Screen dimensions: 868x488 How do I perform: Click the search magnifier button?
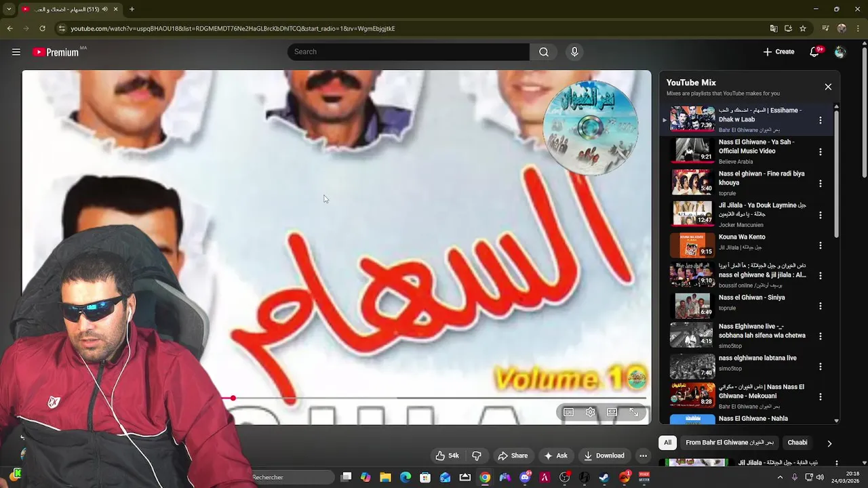tap(544, 52)
